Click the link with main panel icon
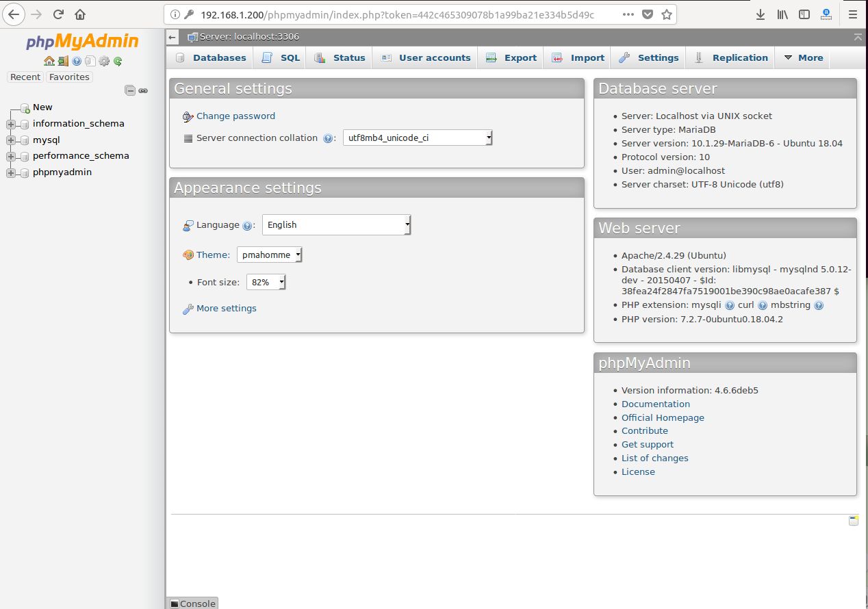 click(143, 90)
